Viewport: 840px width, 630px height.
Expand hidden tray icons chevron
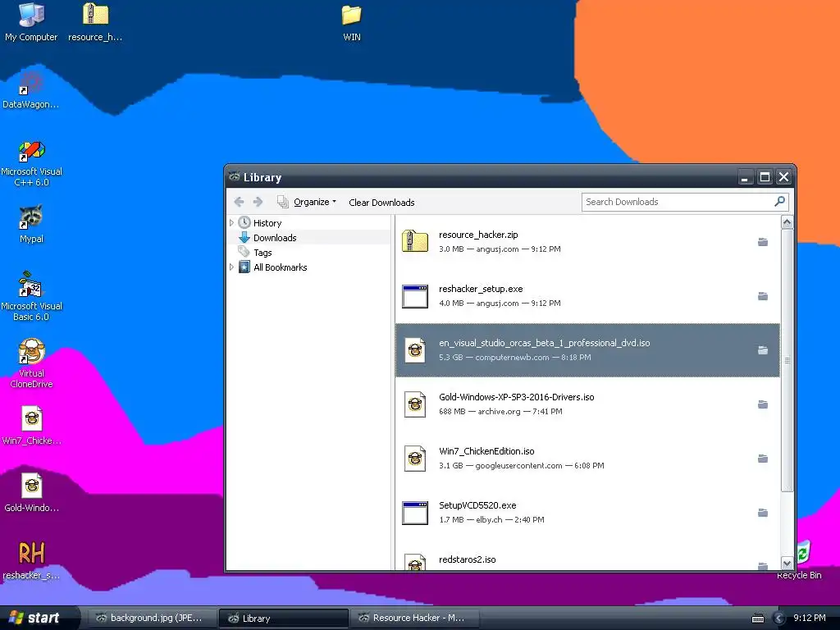pos(779,619)
